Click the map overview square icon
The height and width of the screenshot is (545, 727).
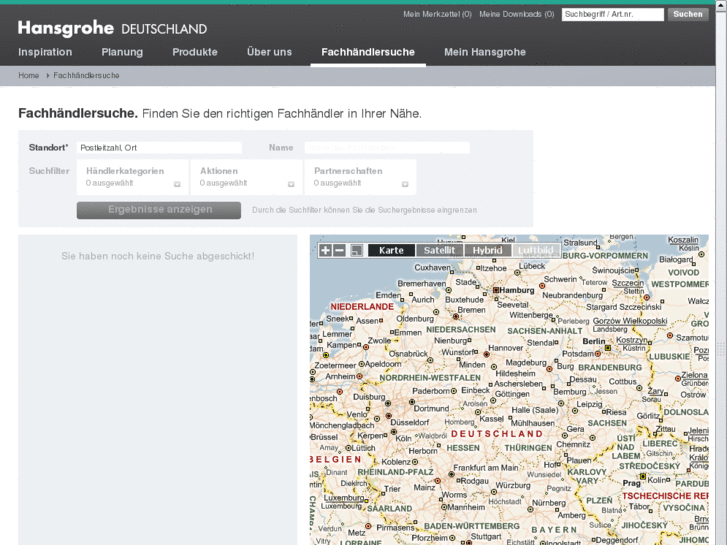pos(357,250)
